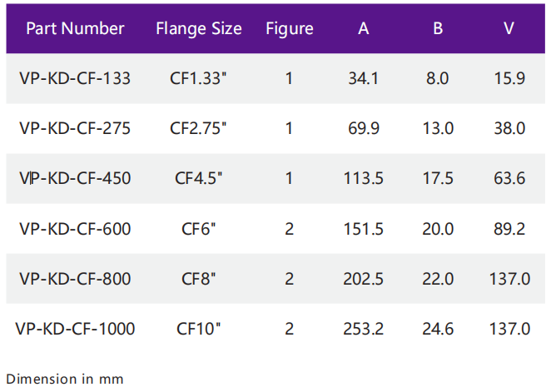This screenshot has height=392, width=551.
Task: Click the 253.2 dimension value
Action: [x=364, y=329]
